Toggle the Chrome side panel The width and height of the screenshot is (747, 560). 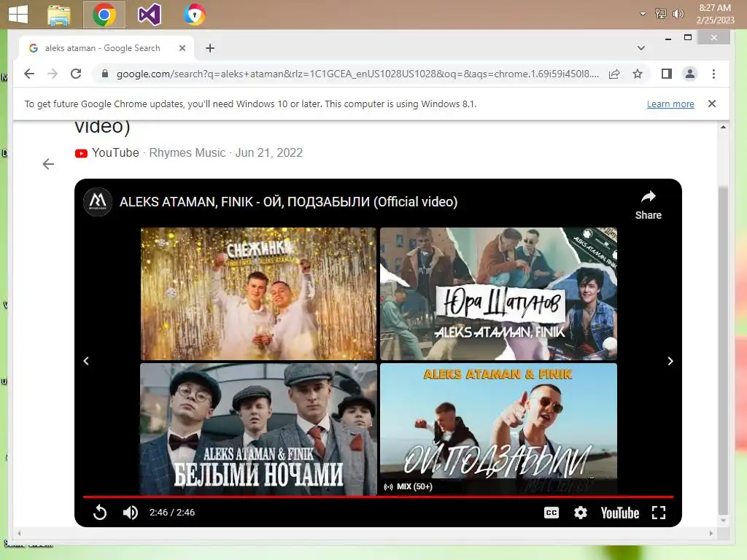(x=667, y=74)
